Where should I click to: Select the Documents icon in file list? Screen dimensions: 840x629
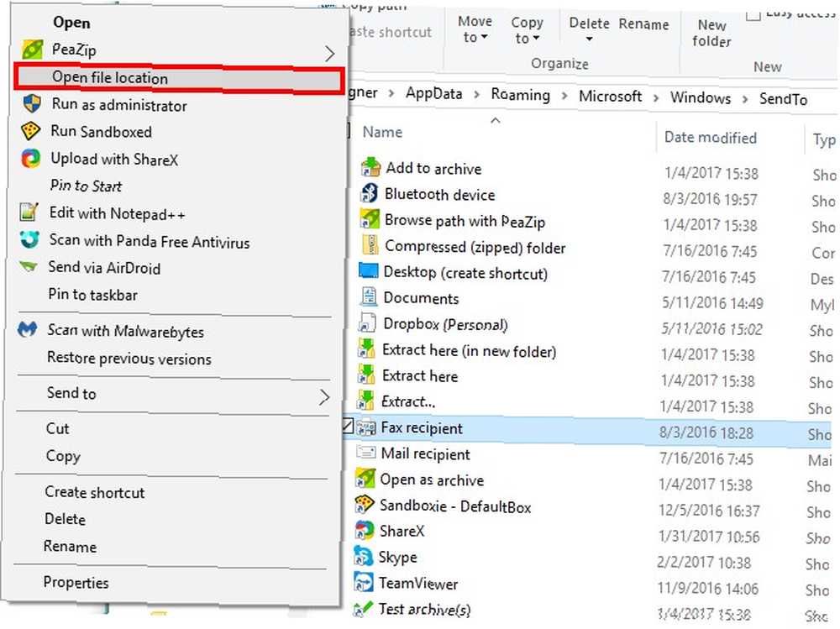(369, 296)
